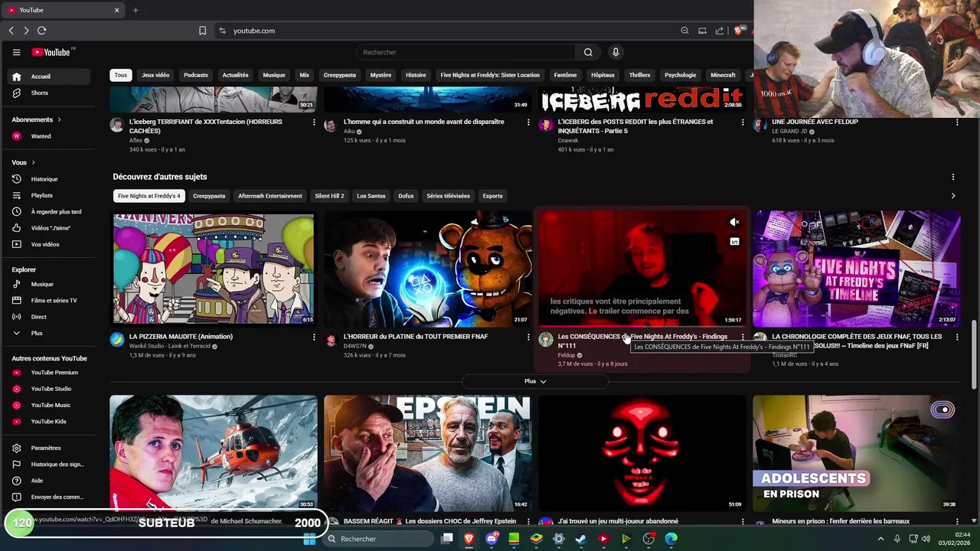Select Five Nights at Freddy's 4 topic
This screenshot has height=551, width=980.
149,196
